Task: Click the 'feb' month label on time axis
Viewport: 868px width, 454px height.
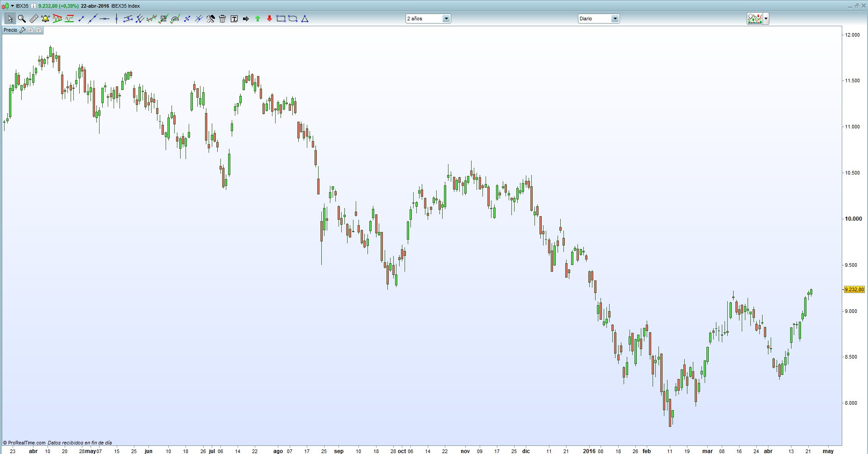Action: click(x=647, y=451)
